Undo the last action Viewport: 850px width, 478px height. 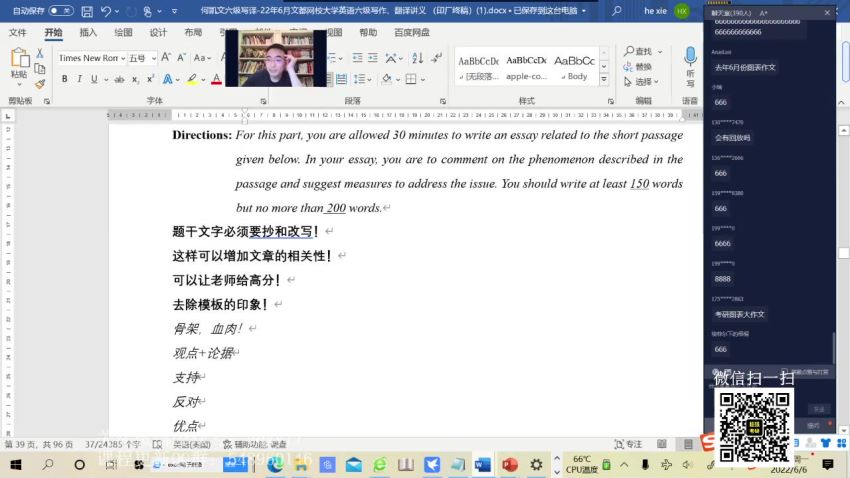[x=106, y=11]
